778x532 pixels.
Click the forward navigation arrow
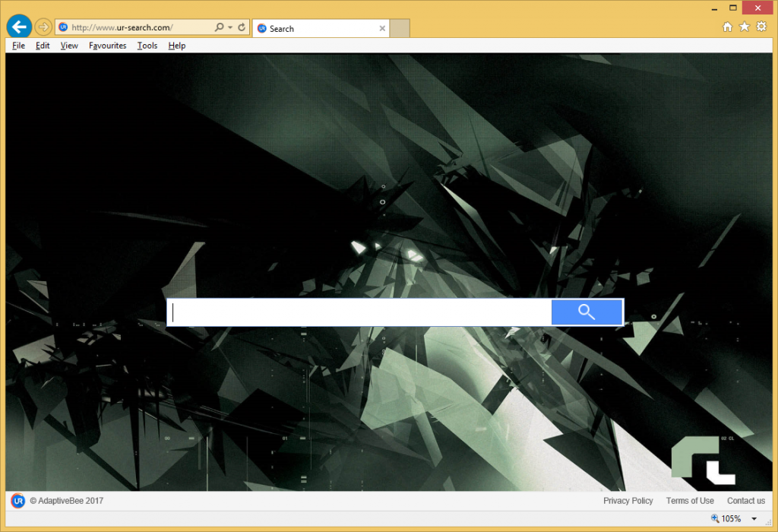coord(43,27)
